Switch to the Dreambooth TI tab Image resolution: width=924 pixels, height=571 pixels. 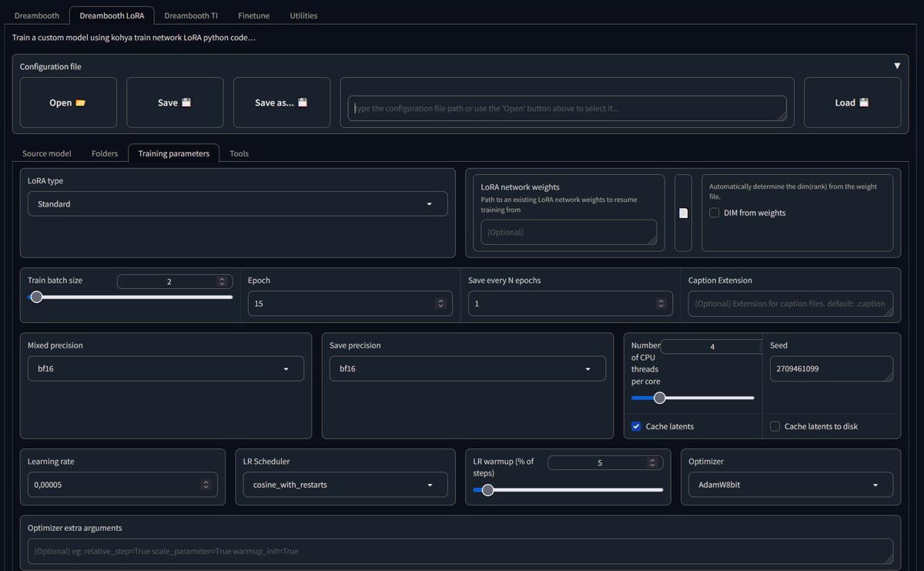191,15
